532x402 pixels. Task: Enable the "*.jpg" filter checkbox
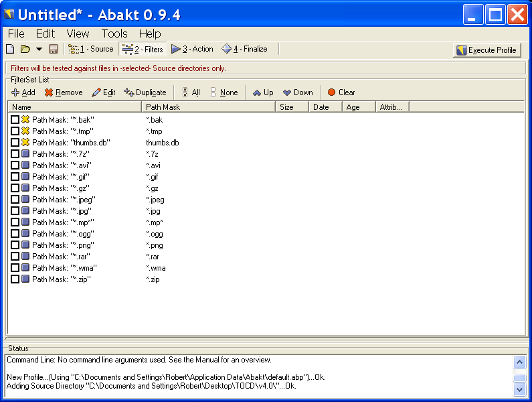click(x=15, y=210)
